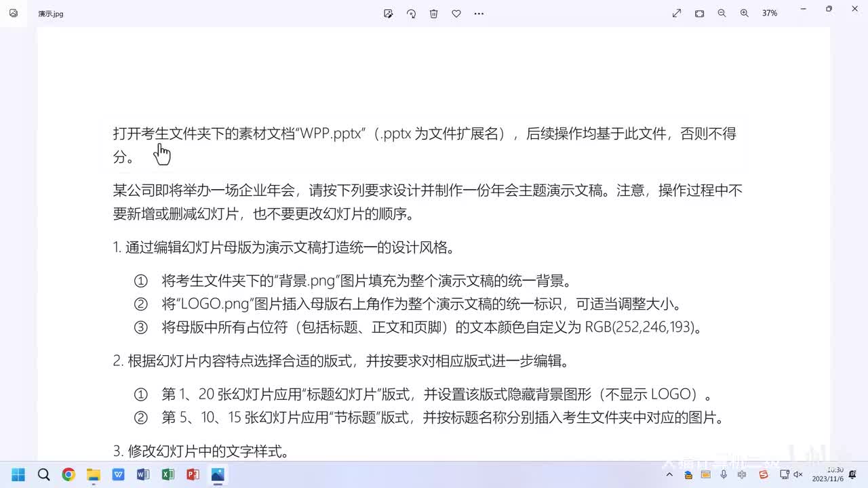This screenshot has width=868, height=488.
Task: Click the Zoom to fit icon
Action: point(700,14)
